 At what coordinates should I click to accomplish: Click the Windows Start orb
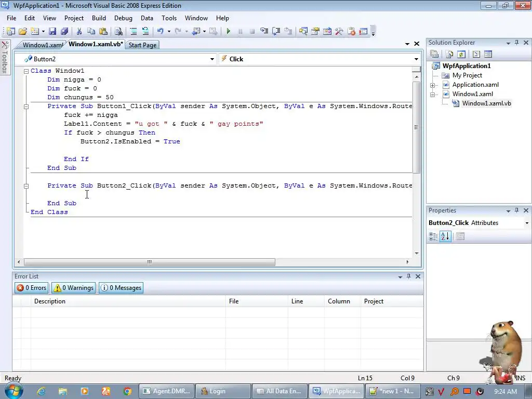[x=13, y=391]
